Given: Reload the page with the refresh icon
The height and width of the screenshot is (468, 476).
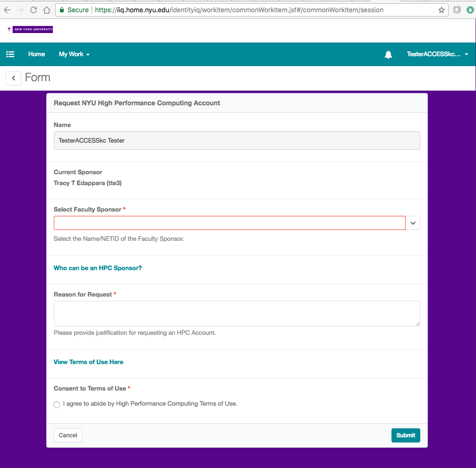Looking at the screenshot, I should tap(34, 10).
